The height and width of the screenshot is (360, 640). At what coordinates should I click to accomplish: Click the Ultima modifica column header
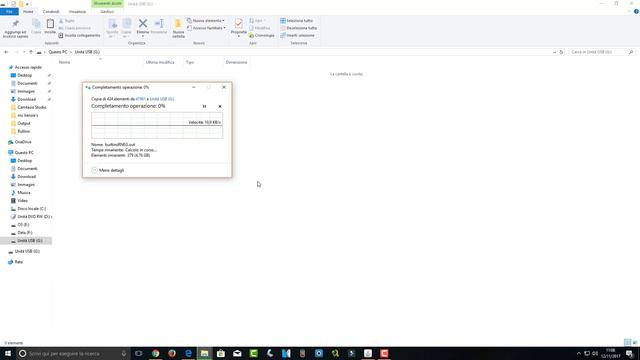[x=160, y=62]
